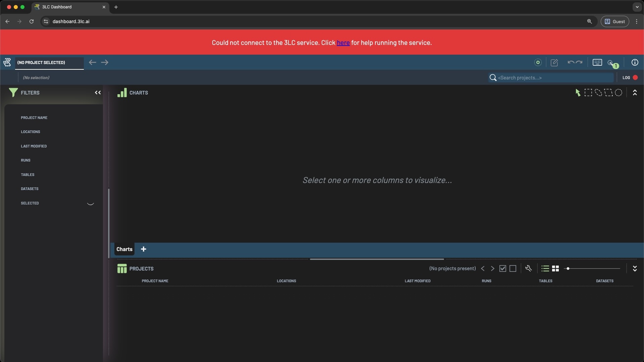Select the rectangular selection tool
Screen dimensions: 644x362
[588, 93]
